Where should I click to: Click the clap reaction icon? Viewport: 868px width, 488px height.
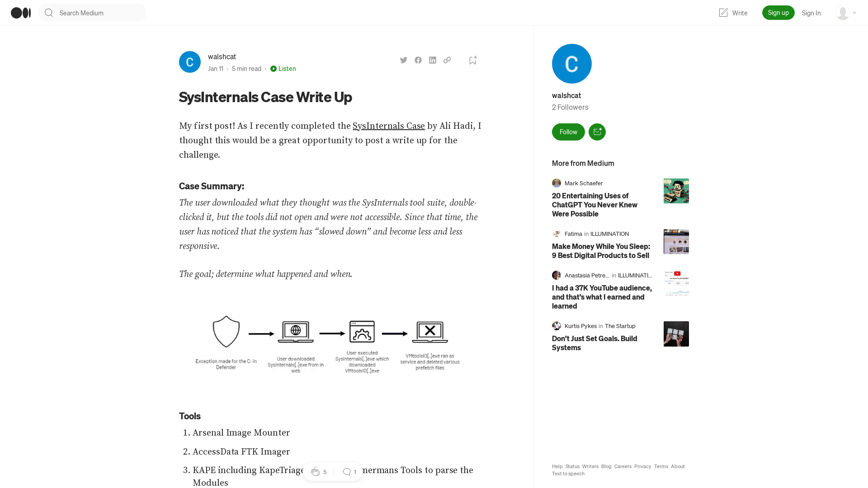click(x=315, y=471)
